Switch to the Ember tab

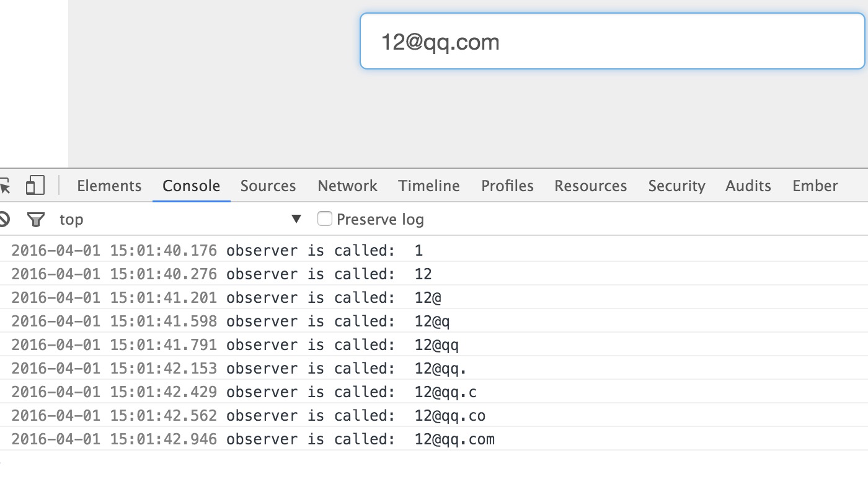(x=815, y=186)
